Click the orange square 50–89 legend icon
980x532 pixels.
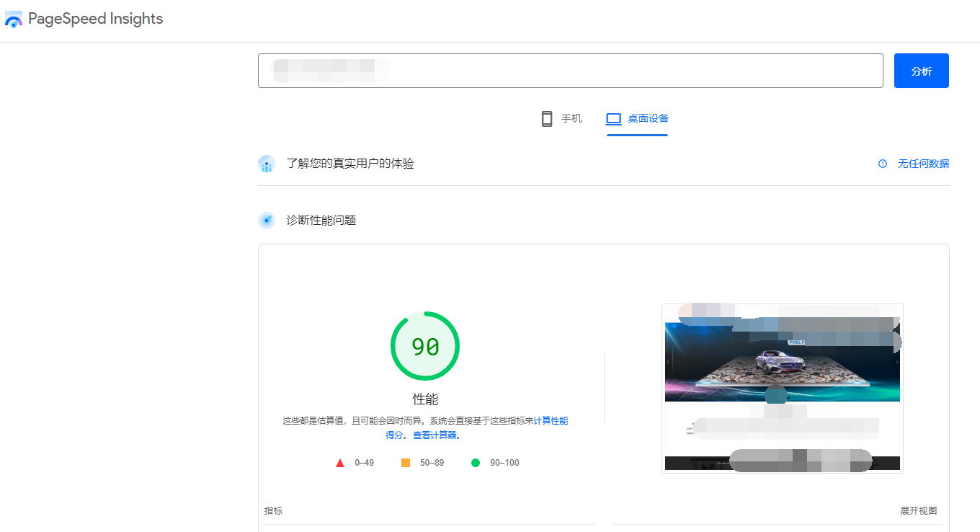(x=406, y=463)
